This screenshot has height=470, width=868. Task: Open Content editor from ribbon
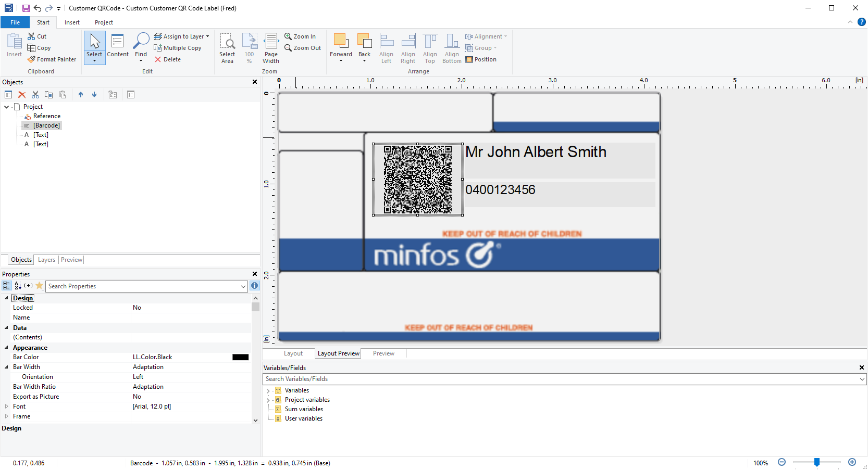(x=118, y=46)
